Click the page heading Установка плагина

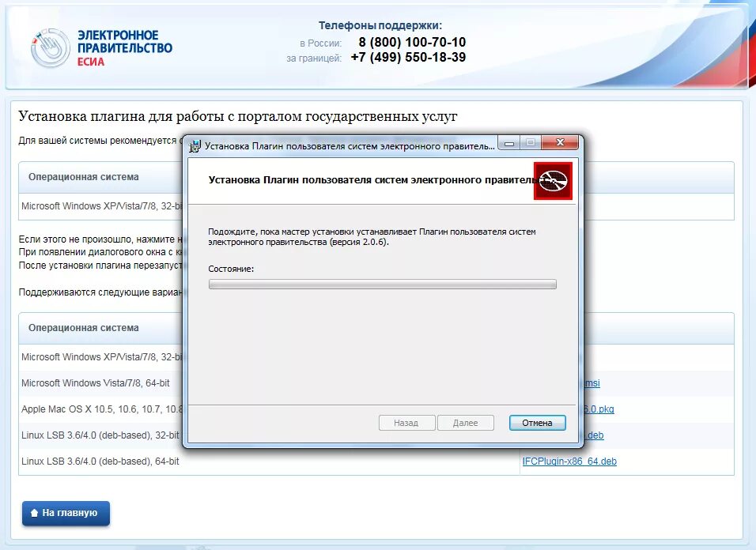(238, 116)
